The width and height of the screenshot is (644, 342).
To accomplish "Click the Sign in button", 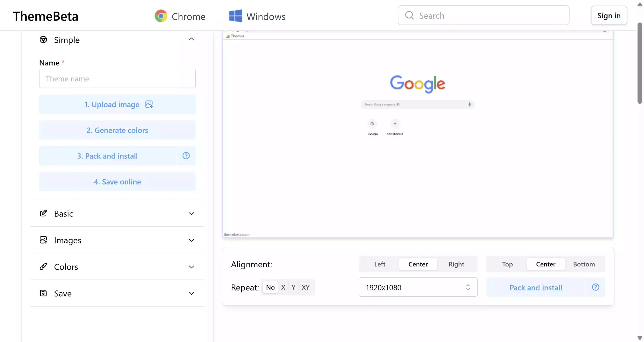I will 609,15.
